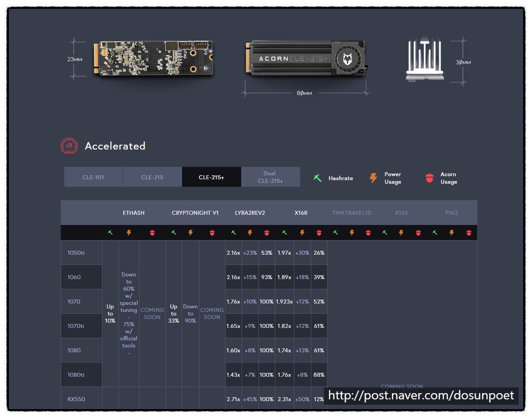Select the 1070ti row label
This screenshot has height=418, width=532.
82,326
